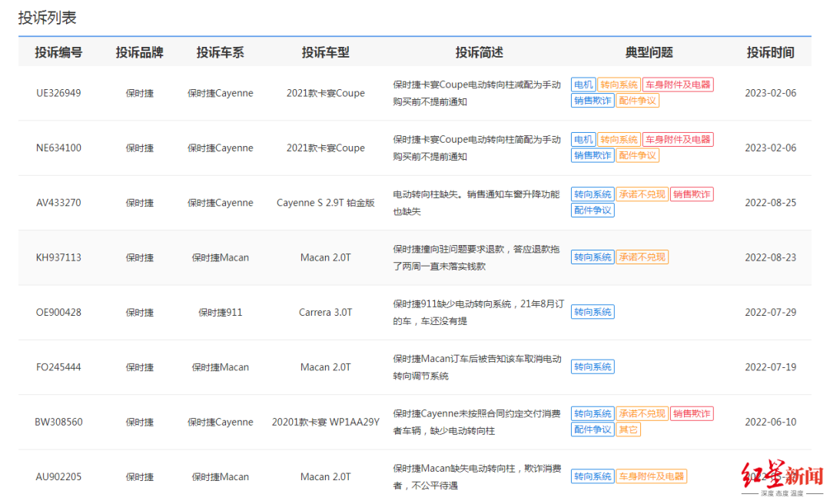The height and width of the screenshot is (504, 830).
Task: Click complaint number BW308560
Action: 58,422
